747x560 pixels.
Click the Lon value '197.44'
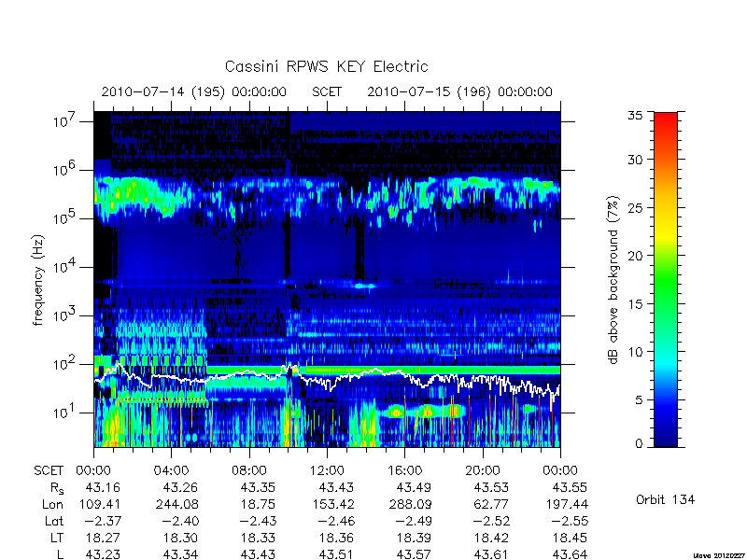pos(566,504)
